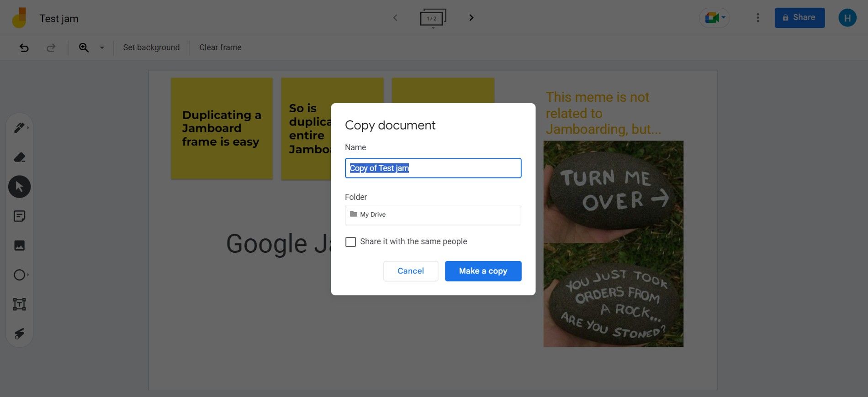Viewport: 868px width, 397px height.
Task: Open account avatar H
Action: tap(847, 18)
